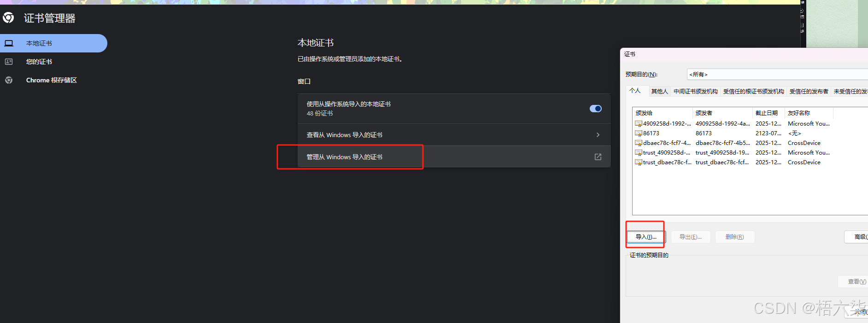Switch to the 其他人 tab

tap(659, 92)
